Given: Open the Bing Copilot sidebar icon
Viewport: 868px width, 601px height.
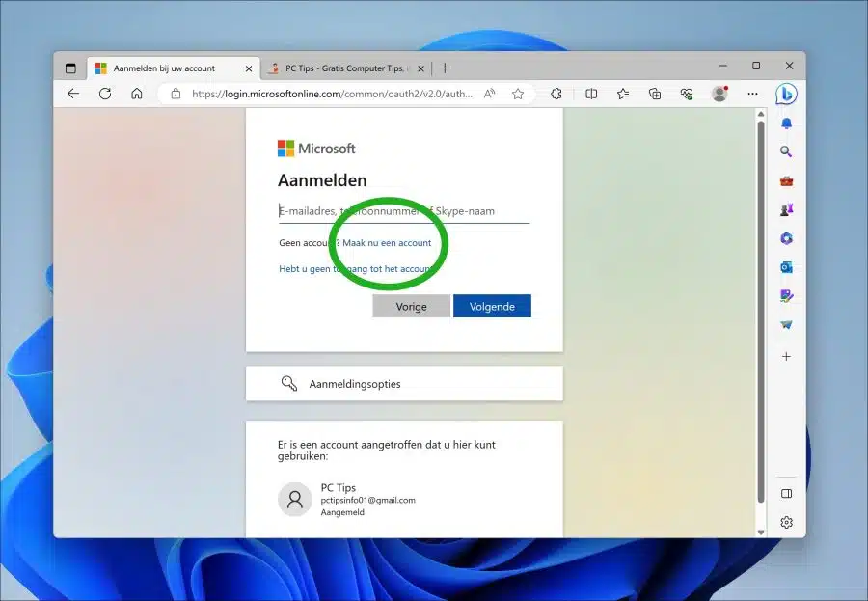Looking at the screenshot, I should point(786,94).
